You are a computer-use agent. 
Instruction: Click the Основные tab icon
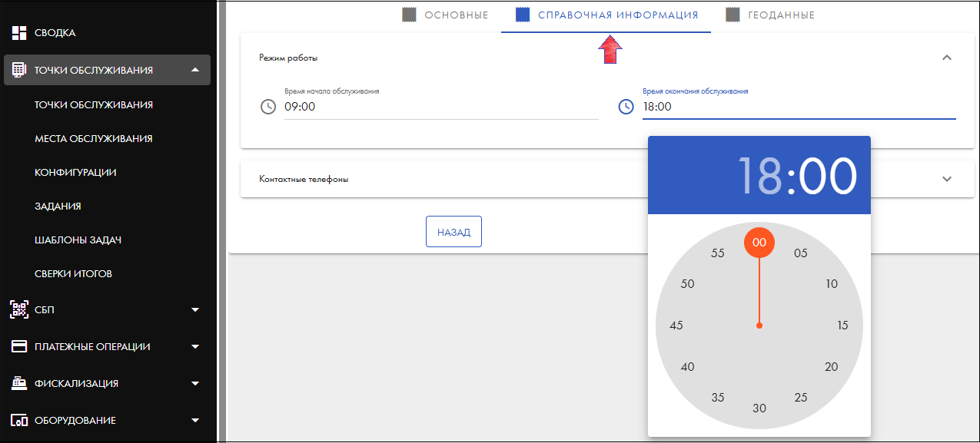click(410, 15)
